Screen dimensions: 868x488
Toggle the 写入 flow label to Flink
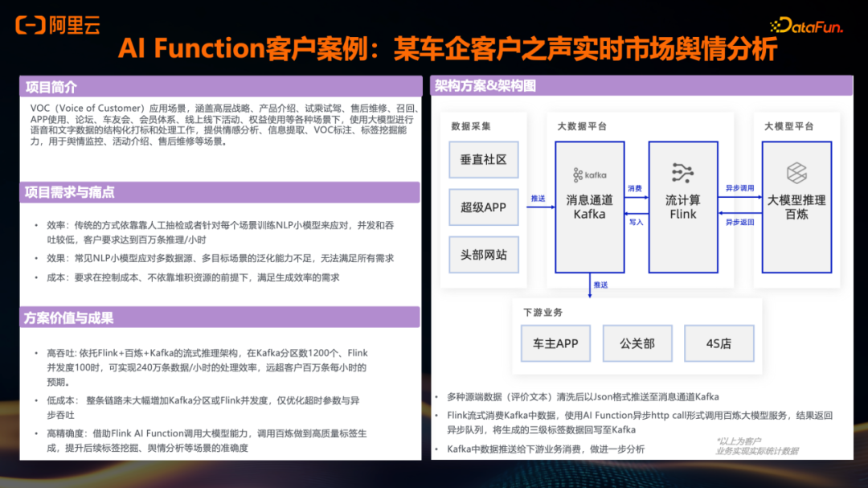pos(637,221)
